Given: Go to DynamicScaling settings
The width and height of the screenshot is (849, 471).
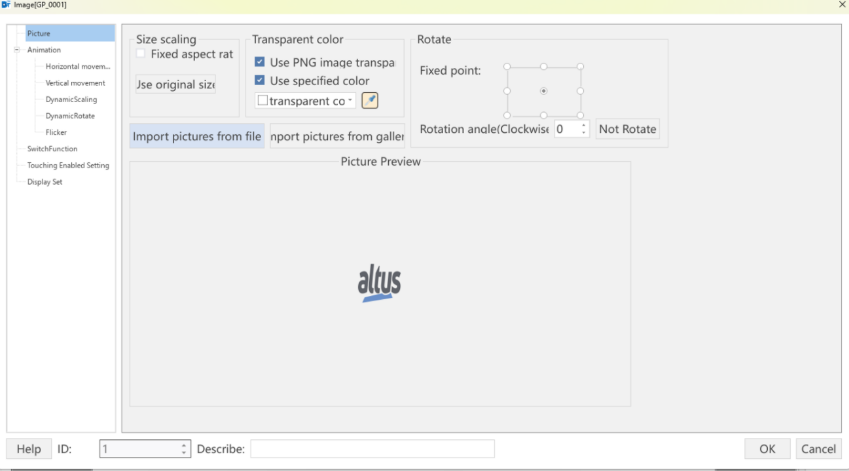Looking at the screenshot, I should 71,100.
